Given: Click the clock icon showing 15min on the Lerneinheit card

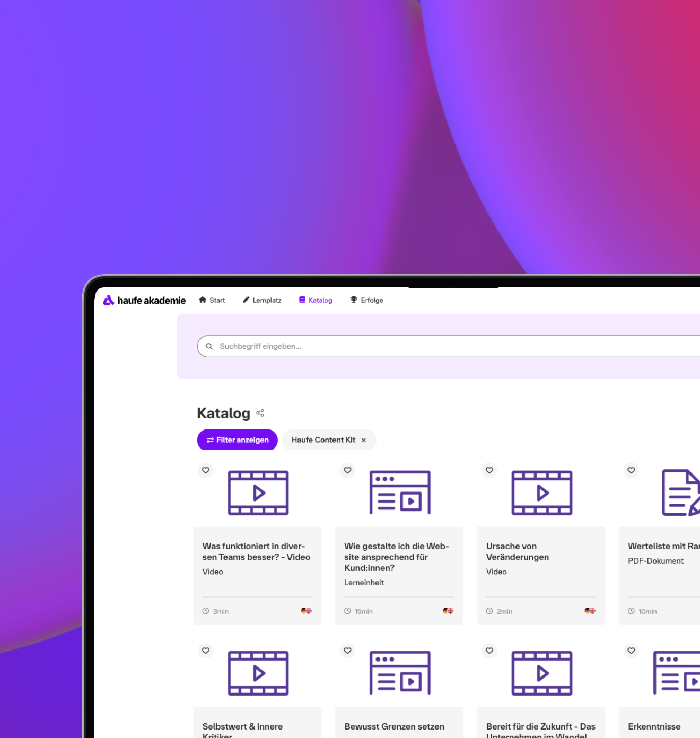Looking at the screenshot, I should tap(347, 611).
